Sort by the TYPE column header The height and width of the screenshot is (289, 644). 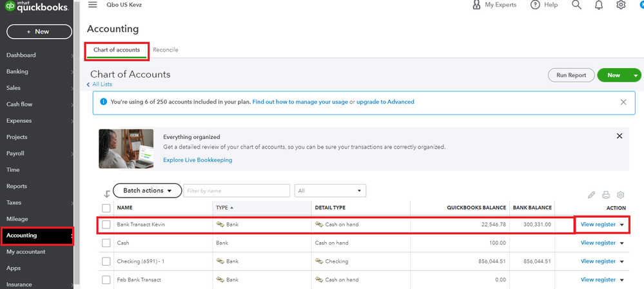coord(225,207)
